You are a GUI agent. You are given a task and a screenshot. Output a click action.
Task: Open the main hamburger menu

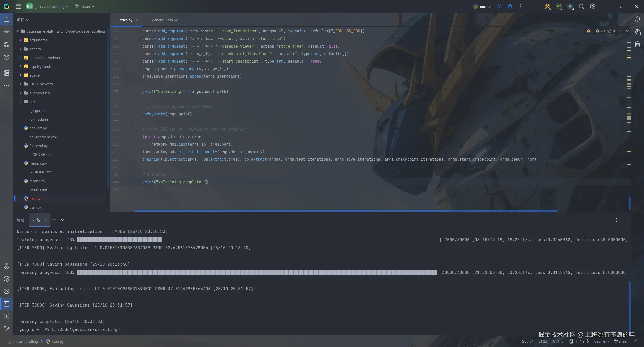click(x=18, y=7)
